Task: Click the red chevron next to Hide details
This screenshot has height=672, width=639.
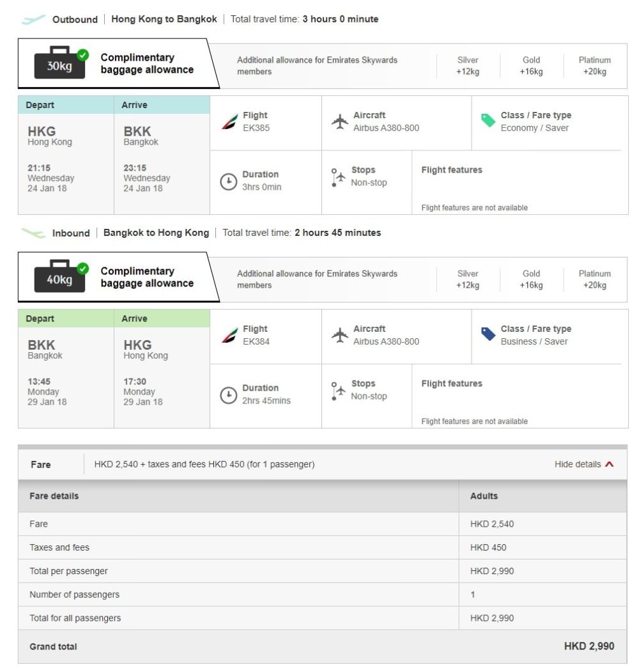Action: [609, 464]
